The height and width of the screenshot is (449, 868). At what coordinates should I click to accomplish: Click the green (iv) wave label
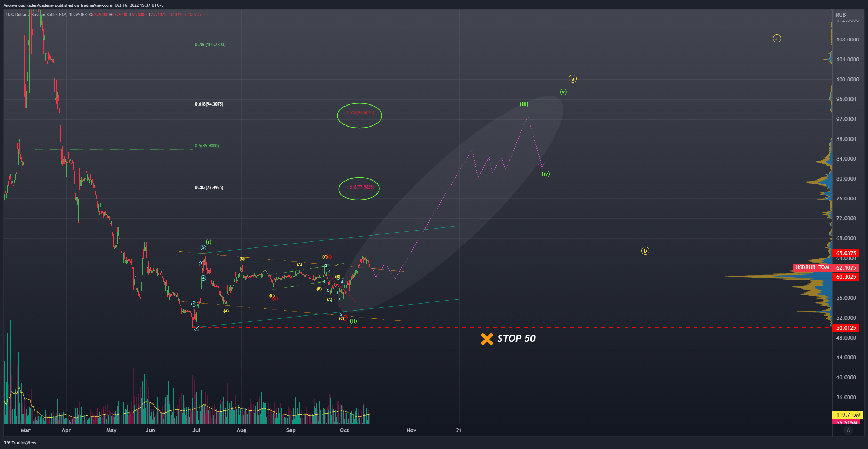546,174
